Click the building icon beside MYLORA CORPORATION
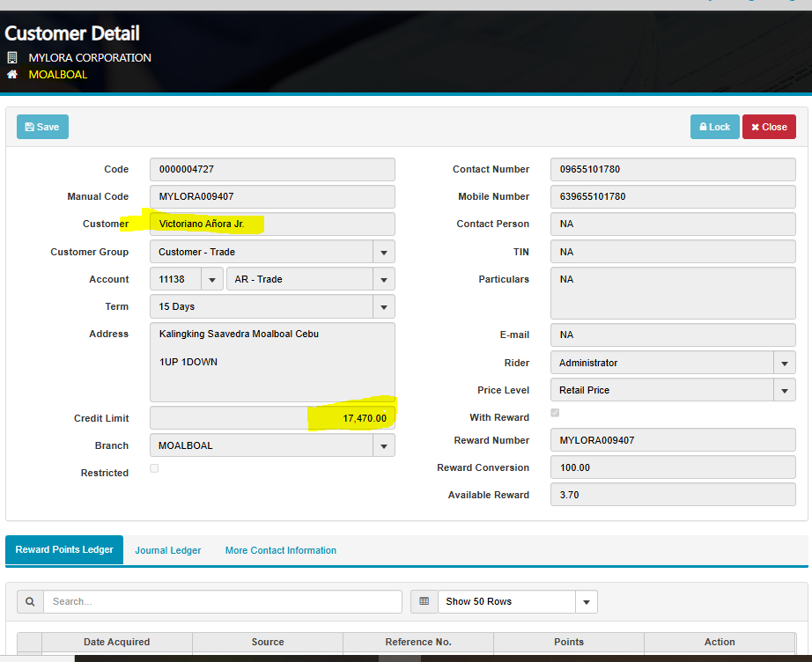Image resolution: width=812 pixels, height=662 pixels. (x=12, y=58)
